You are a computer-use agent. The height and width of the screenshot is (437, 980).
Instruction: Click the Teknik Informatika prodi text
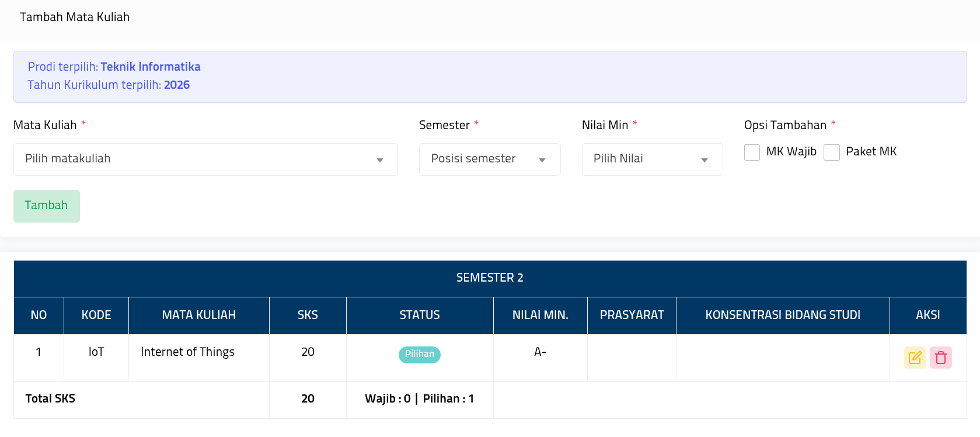(150, 67)
